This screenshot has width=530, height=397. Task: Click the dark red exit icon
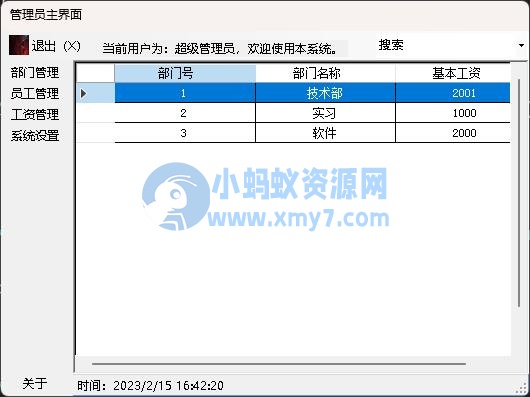coord(19,45)
